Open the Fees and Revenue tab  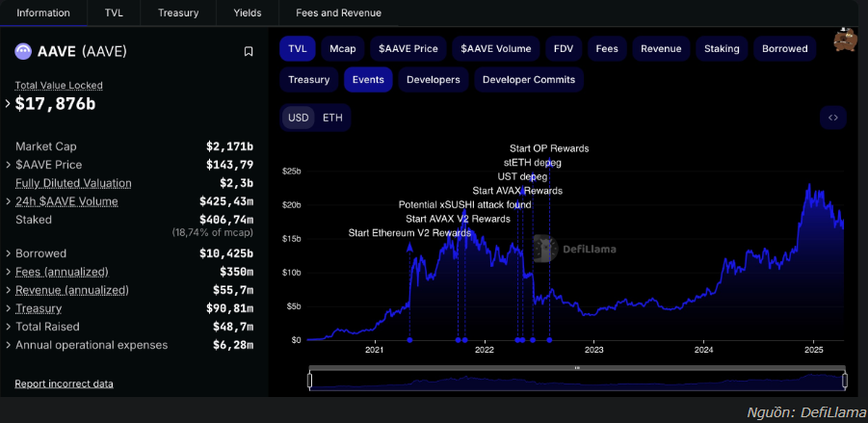pyautogui.click(x=339, y=13)
